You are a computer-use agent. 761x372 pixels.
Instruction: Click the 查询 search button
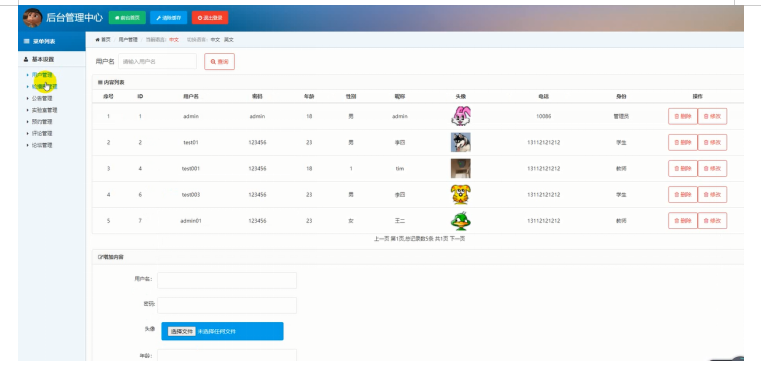pos(219,62)
